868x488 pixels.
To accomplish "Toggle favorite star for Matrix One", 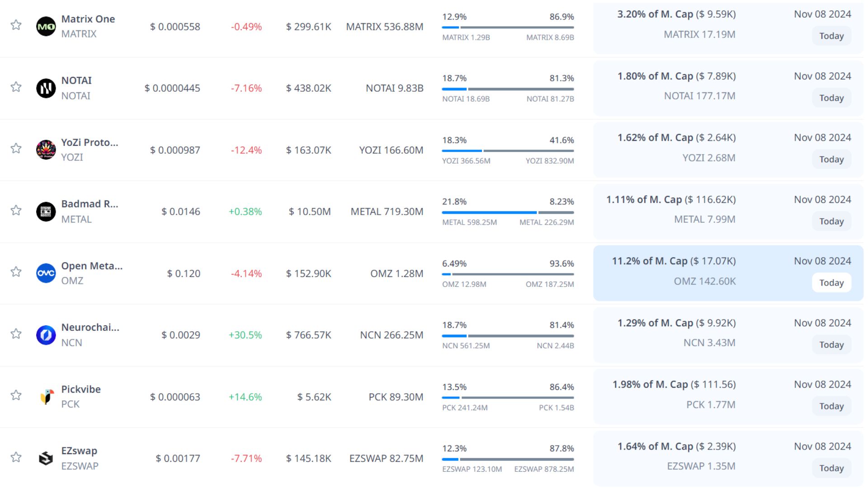I will [16, 25].
